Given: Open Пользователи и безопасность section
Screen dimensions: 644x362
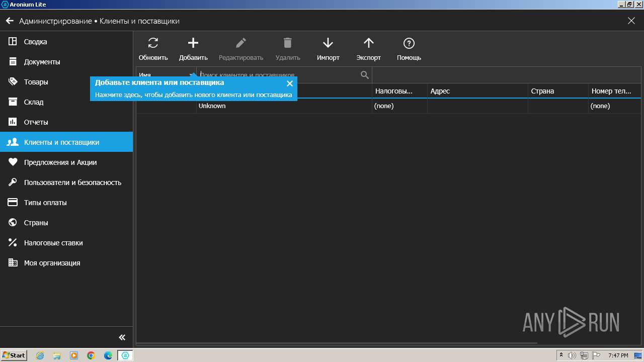Looking at the screenshot, I should (66, 183).
